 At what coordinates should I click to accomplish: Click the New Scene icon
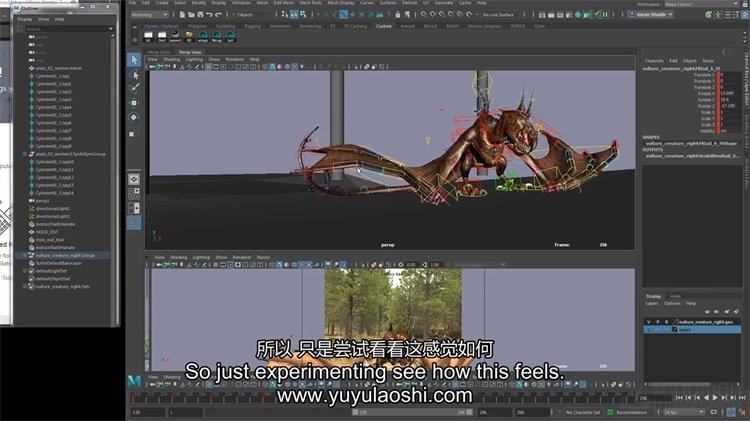[182, 15]
